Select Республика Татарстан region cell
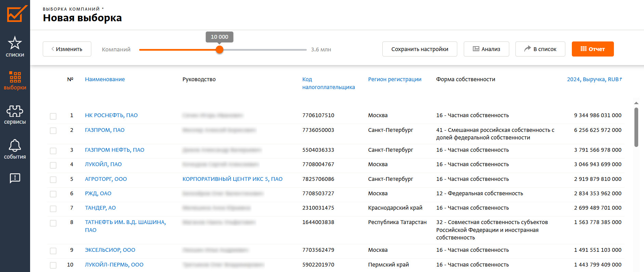 click(397, 222)
